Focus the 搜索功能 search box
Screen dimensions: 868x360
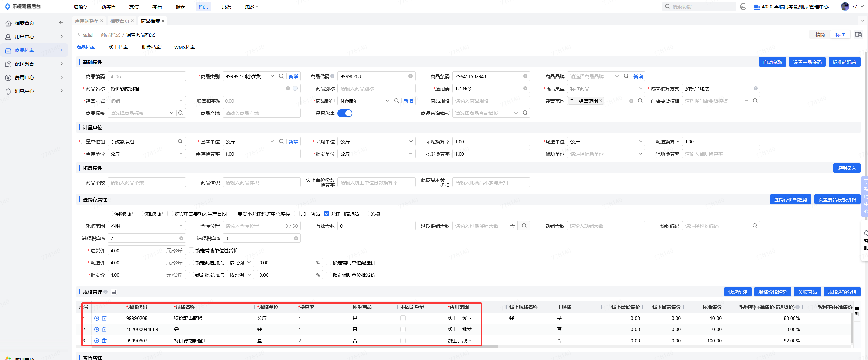699,7
